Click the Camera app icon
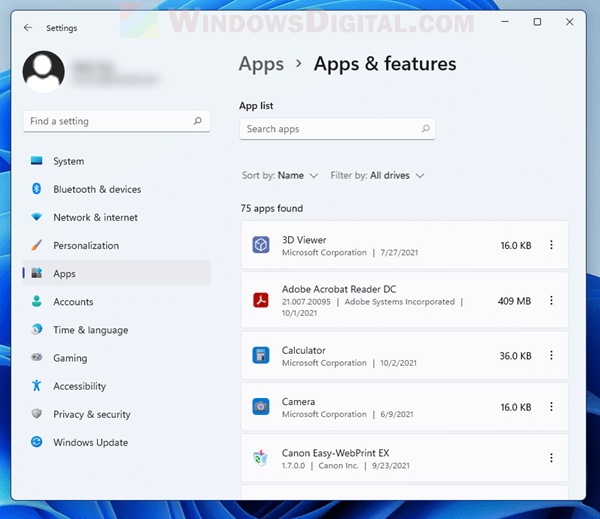The width and height of the screenshot is (600, 519). click(261, 406)
